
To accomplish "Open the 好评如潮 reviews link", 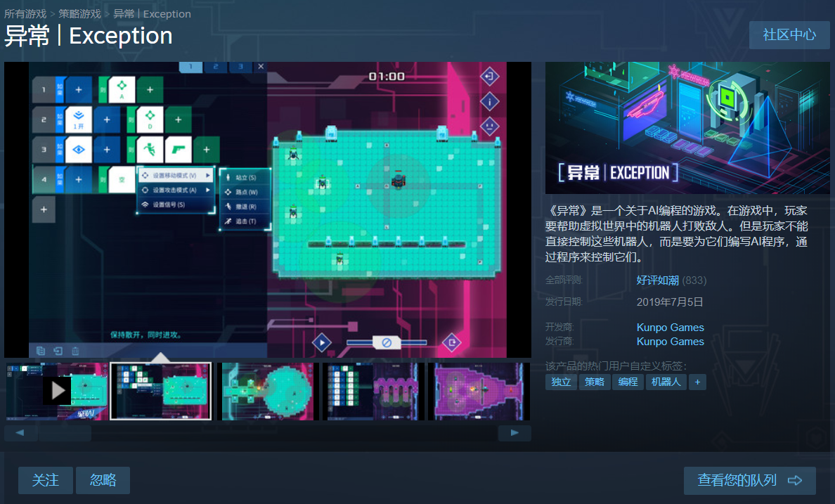I will 657,280.
